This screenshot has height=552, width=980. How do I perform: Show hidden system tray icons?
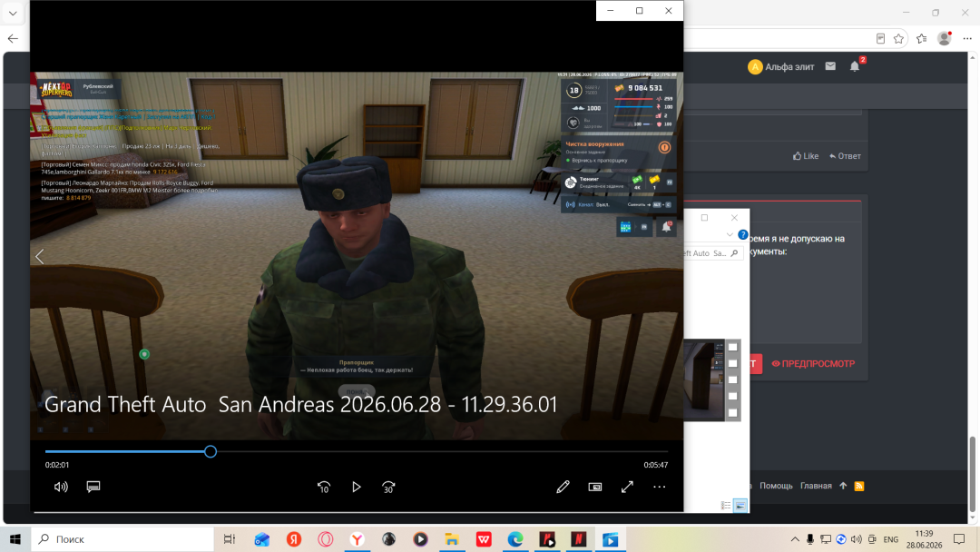(x=794, y=539)
